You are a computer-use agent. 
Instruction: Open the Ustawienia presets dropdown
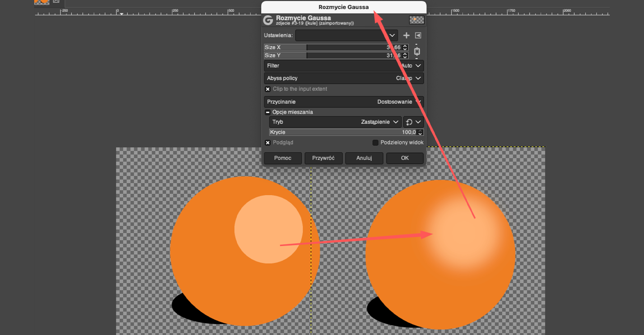pos(347,36)
